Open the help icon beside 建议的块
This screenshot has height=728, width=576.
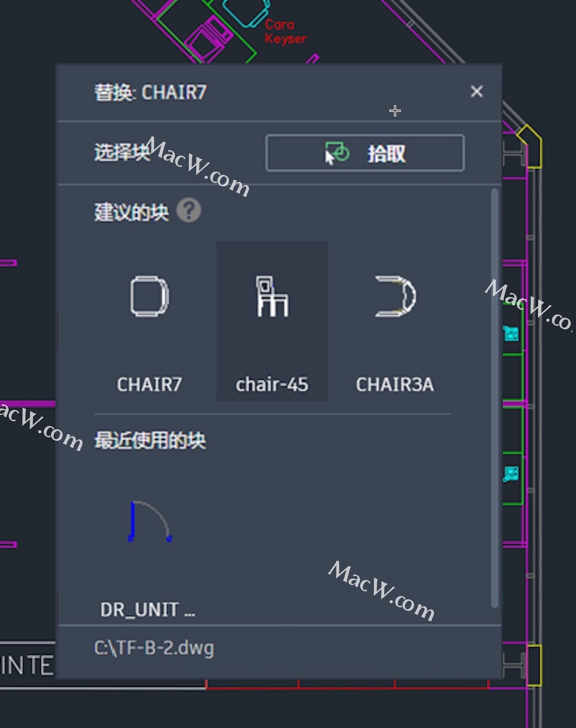189,210
